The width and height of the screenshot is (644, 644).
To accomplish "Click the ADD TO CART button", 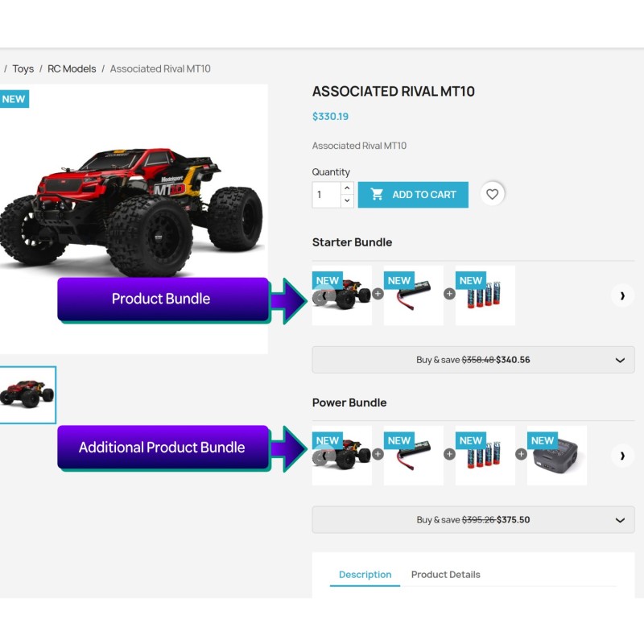I will (413, 195).
